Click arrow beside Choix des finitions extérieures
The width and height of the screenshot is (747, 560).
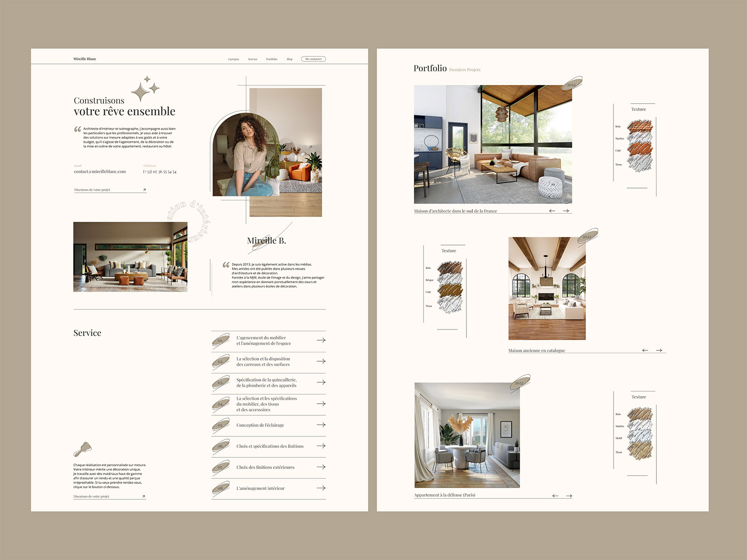click(321, 467)
